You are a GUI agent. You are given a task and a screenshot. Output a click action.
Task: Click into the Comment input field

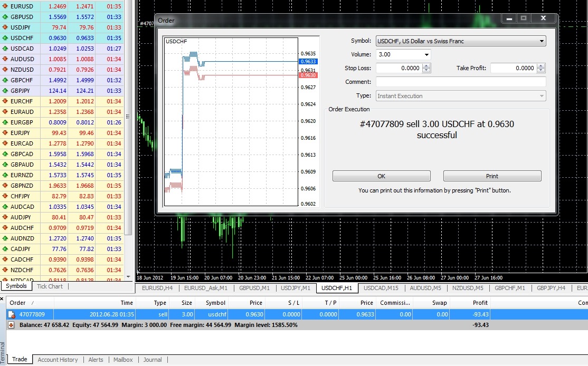pyautogui.click(x=460, y=82)
